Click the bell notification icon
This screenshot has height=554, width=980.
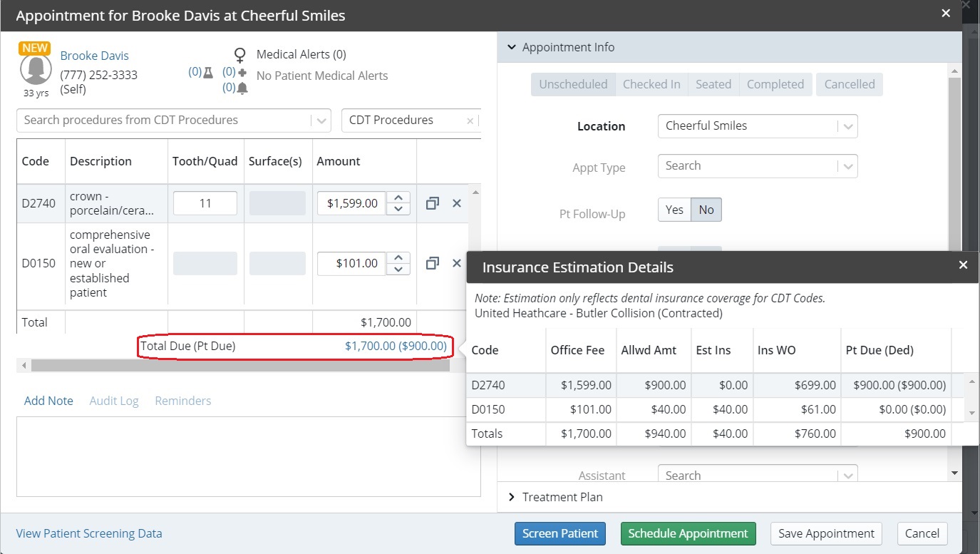tap(242, 88)
